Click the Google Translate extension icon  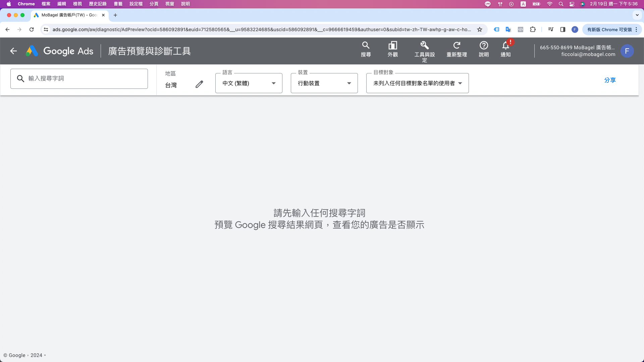[x=508, y=29]
